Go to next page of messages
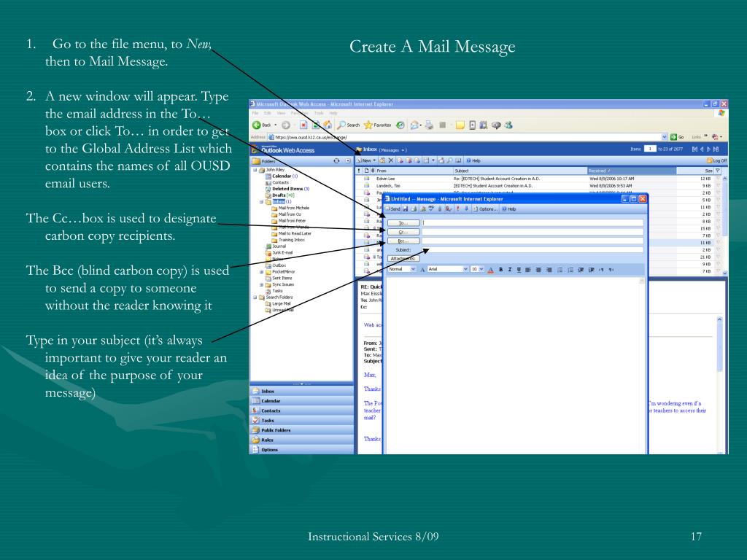Viewport: 747px width, 560px height. [x=708, y=149]
